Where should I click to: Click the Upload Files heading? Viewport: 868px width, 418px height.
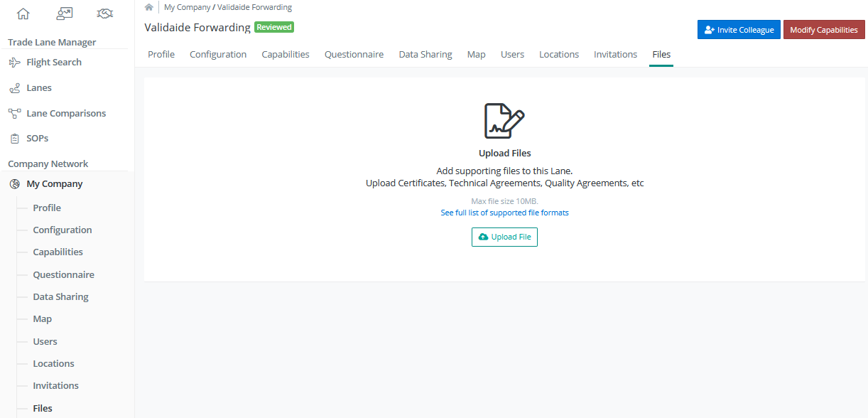(504, 154)
